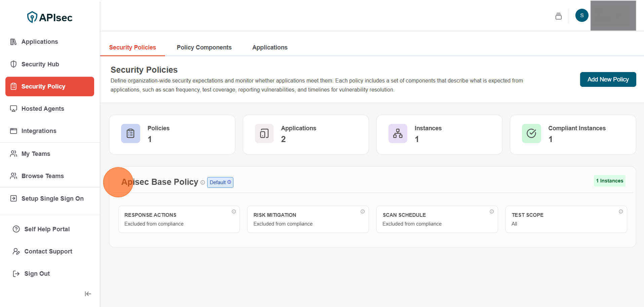Screen dimensions: 644x307
Task: Go to Hosted Agents in sidebar
Action: (43, 109)
